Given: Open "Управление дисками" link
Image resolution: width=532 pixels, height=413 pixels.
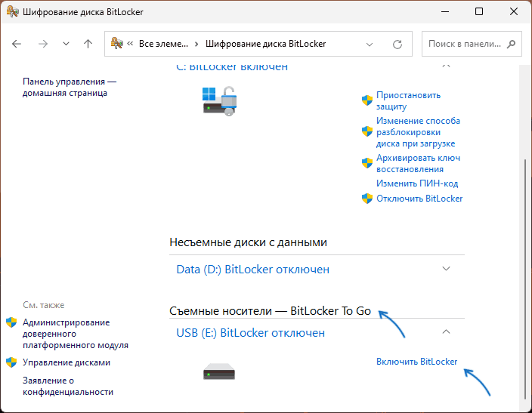Looking at the screenshot, I should 66,362.
